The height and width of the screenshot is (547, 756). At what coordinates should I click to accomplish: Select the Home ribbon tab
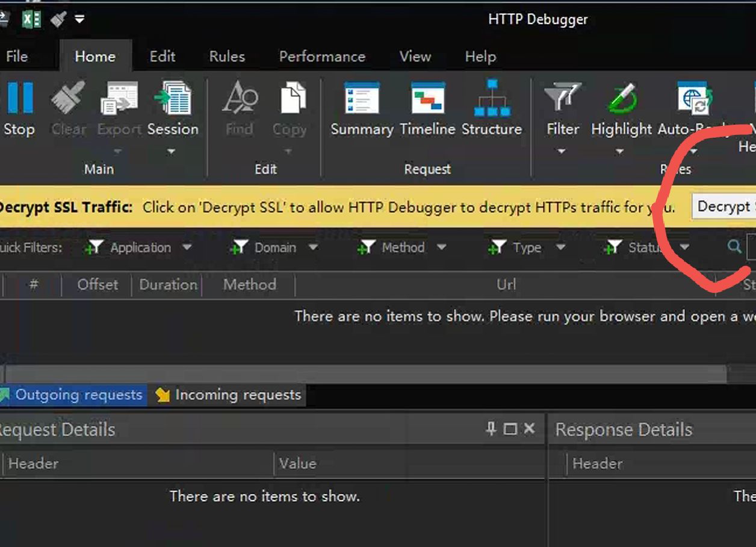[95, 57]
